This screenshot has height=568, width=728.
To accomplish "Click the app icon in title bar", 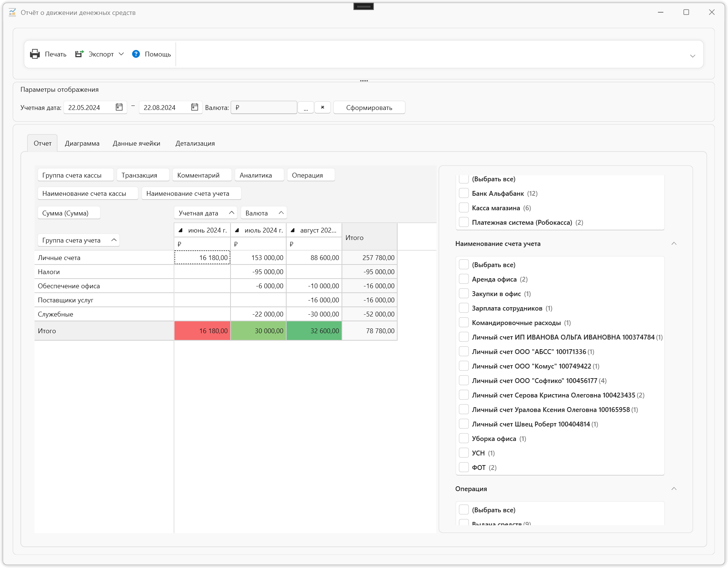I will (12, 12).
